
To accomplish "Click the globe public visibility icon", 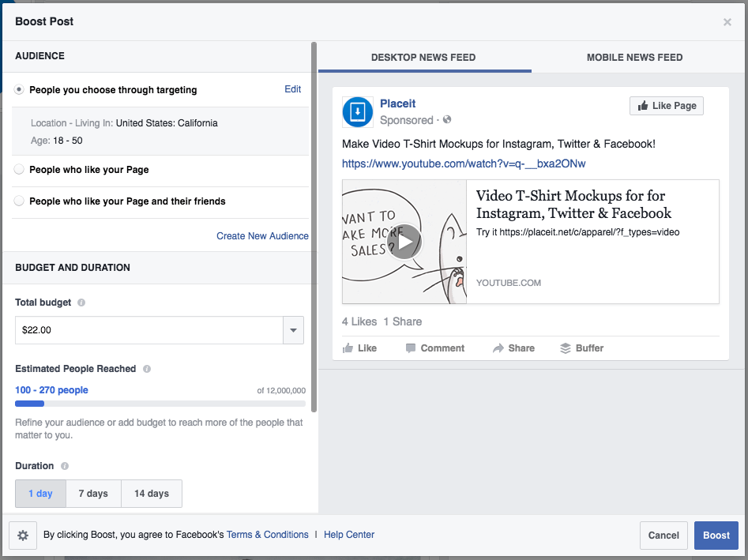I will point(447,120).
